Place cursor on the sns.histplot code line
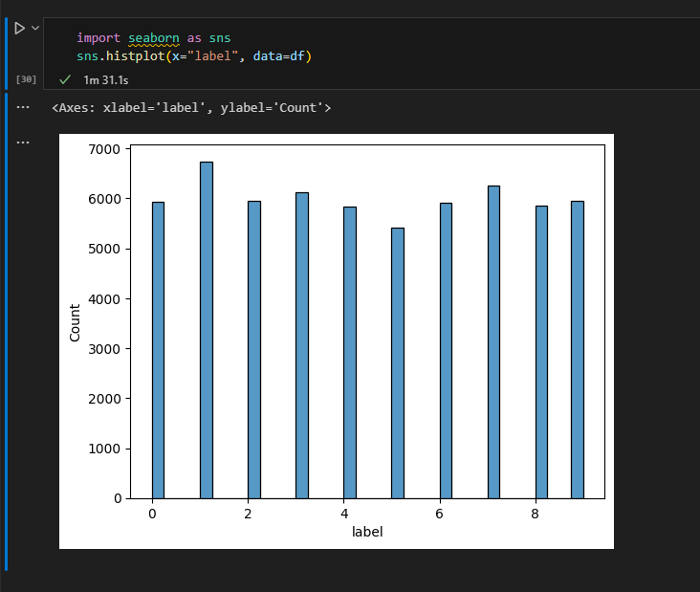700x592 pixels. [x=194, y=56]
